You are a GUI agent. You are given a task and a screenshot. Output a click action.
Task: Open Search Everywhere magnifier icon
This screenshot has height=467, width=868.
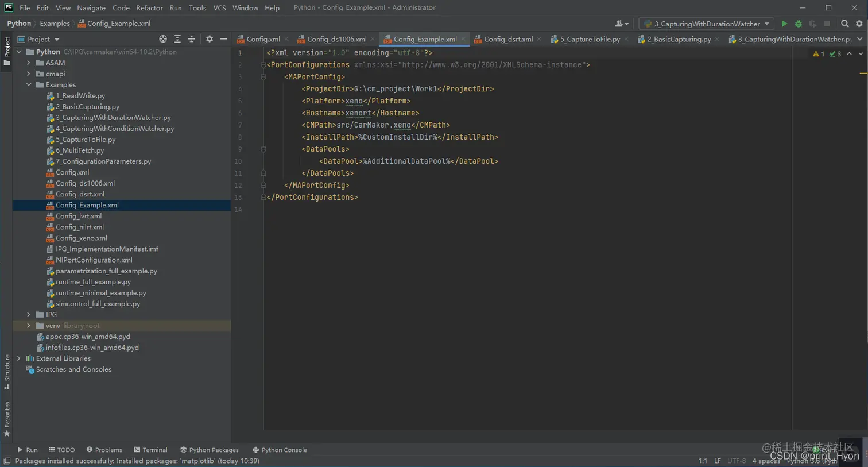coord(844,24)
